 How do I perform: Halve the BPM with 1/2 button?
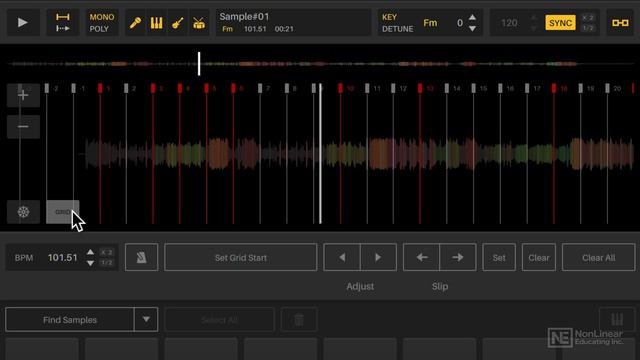tap(107, 263)
